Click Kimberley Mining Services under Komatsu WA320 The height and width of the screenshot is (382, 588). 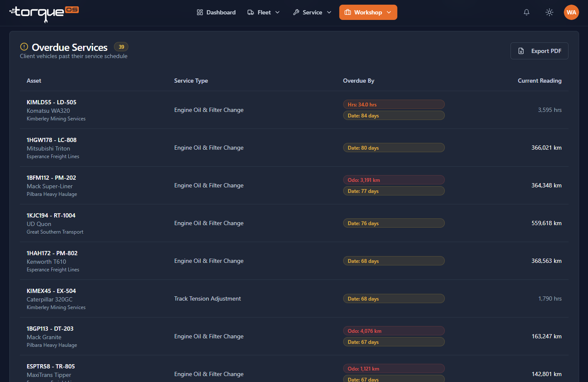click(56, 119)
